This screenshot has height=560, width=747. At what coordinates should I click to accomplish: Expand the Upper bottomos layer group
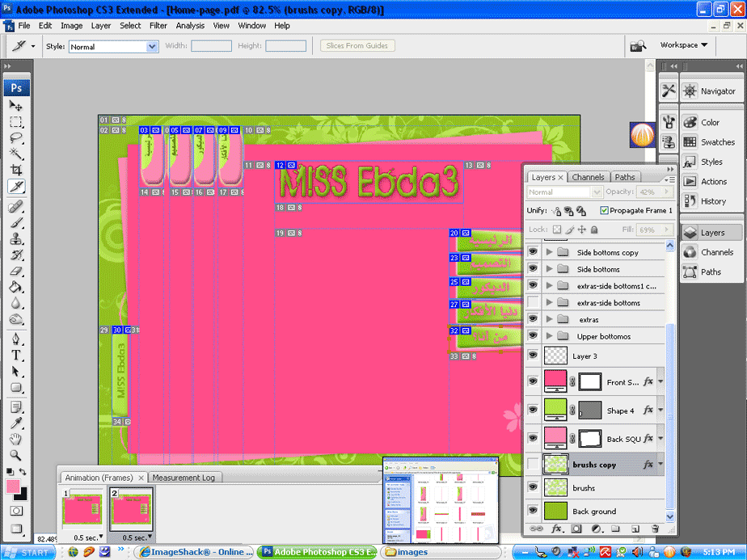(550, 336)
